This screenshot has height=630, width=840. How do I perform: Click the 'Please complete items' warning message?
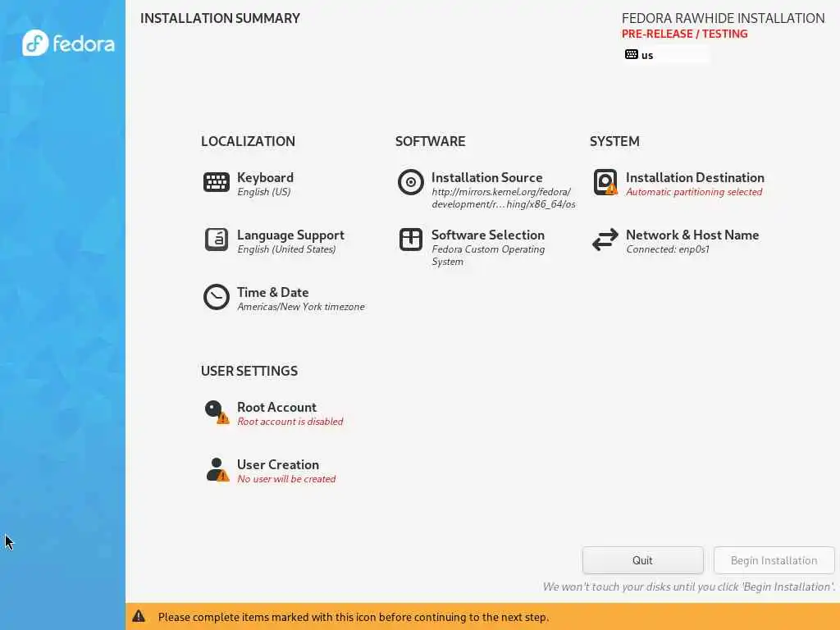point(353,617)
